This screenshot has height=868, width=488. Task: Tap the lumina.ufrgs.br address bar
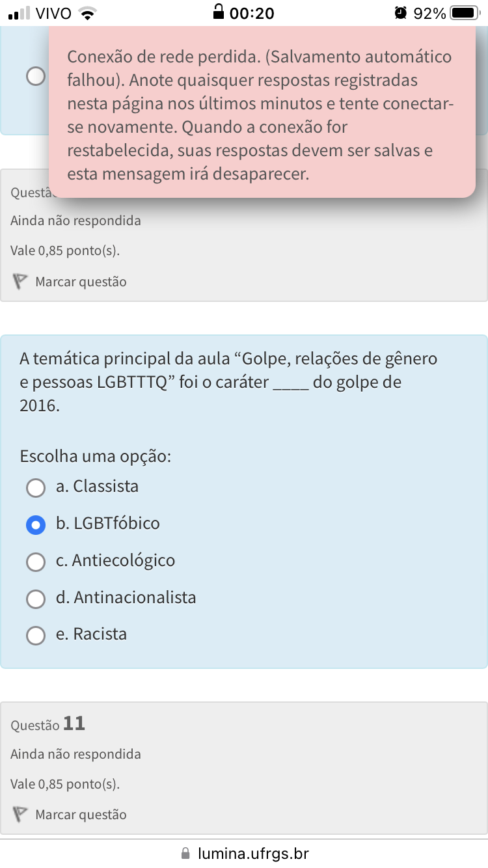pos(252,853)
